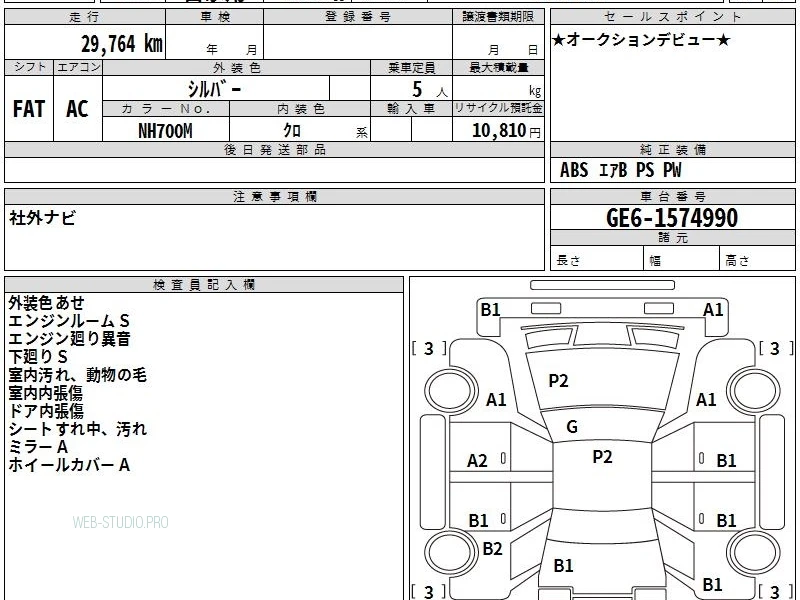
Task: Click the 純正装備 header
Action: pyautogui.click(x=672, y=149)
